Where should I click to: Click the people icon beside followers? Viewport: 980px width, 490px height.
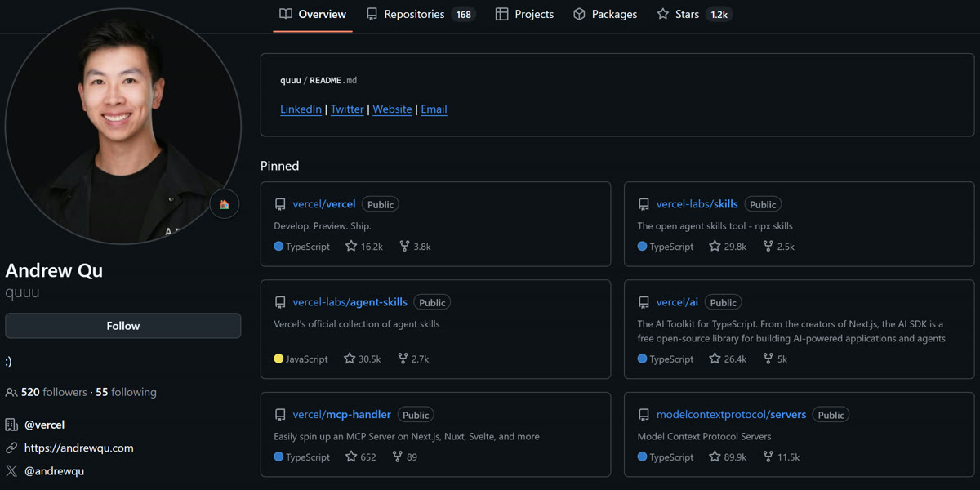click(11, 393)
